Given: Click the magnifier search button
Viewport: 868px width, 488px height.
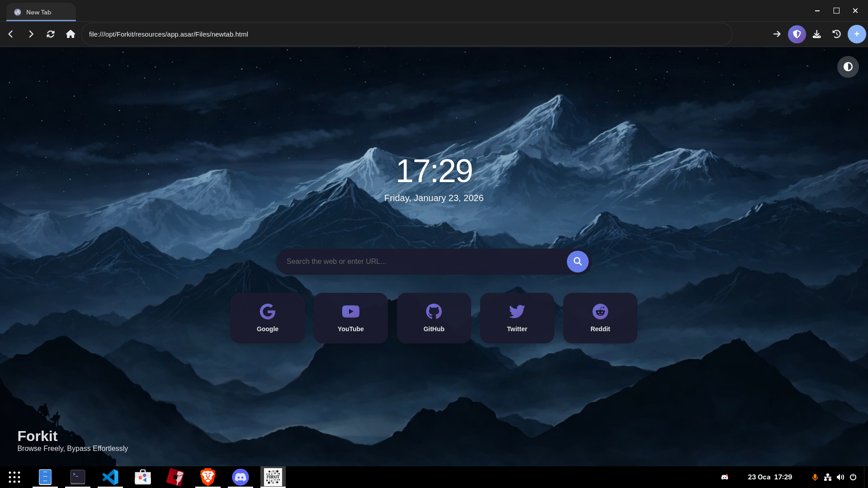Looking at the screenshot, I should pyautogui.click(x=577, y=261).
